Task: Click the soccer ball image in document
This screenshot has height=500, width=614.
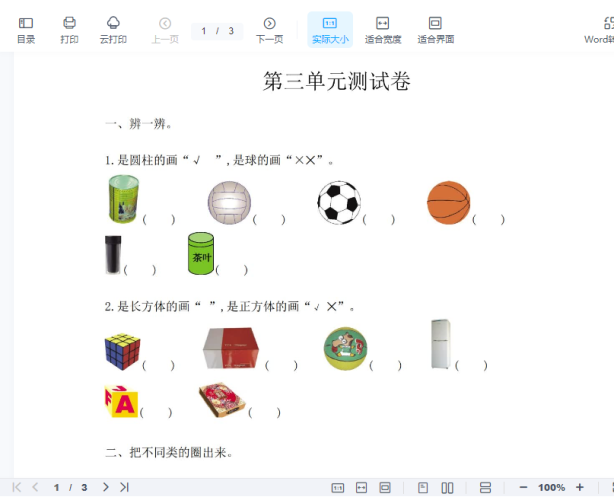Action: click(x=338, y=202)
